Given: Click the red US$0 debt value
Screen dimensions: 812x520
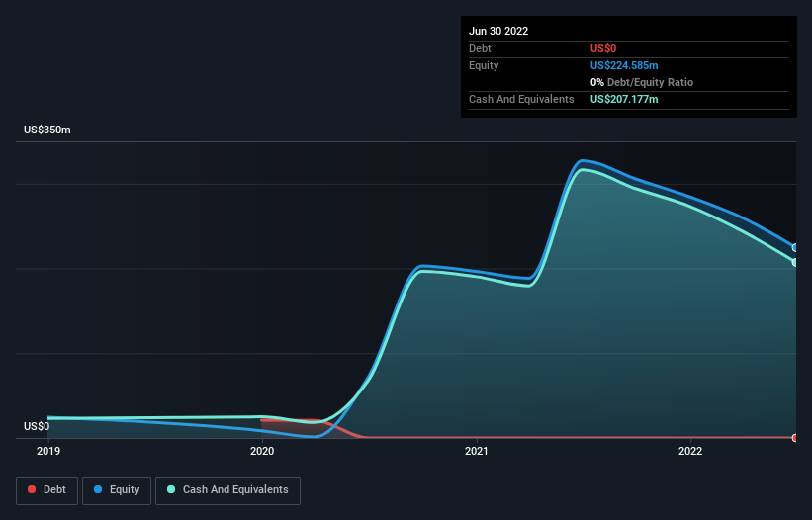Looking at the screenshot, I should pos(603,48).
